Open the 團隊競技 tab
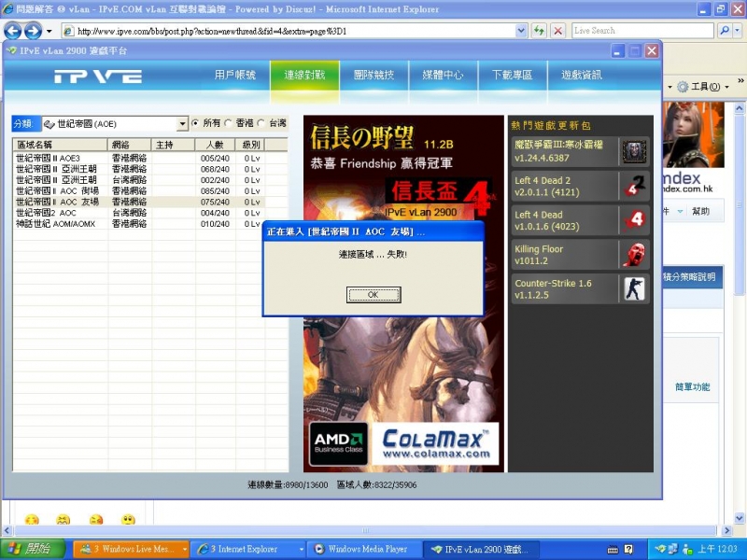747x560 pixels. click(374, 75)
